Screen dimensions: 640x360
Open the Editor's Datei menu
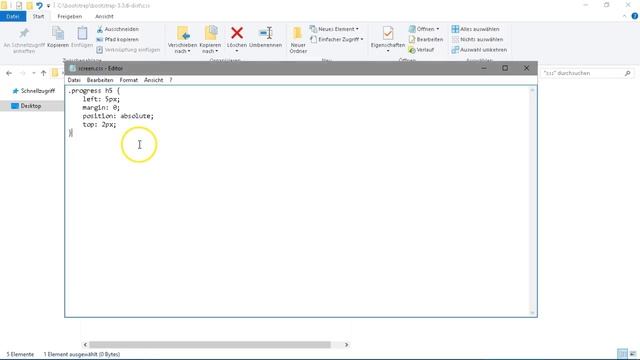[x=74, y=80]
